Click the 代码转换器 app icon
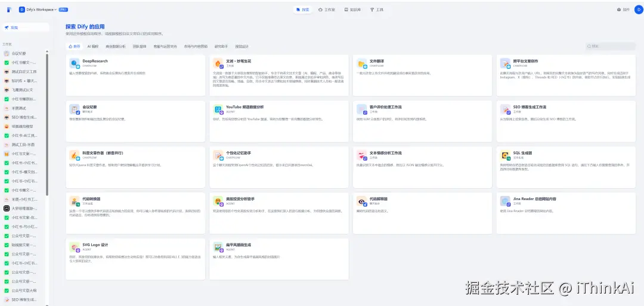 pyautogui.click(x=75, y=201)
